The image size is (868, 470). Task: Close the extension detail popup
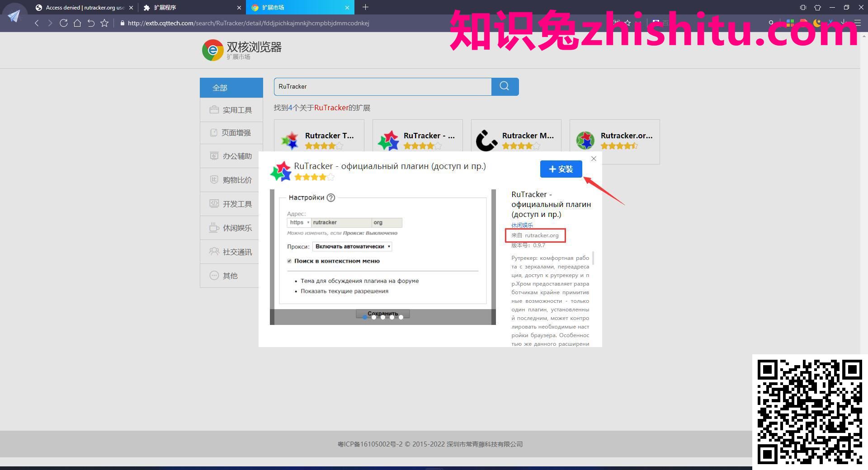tap(594, 159)
